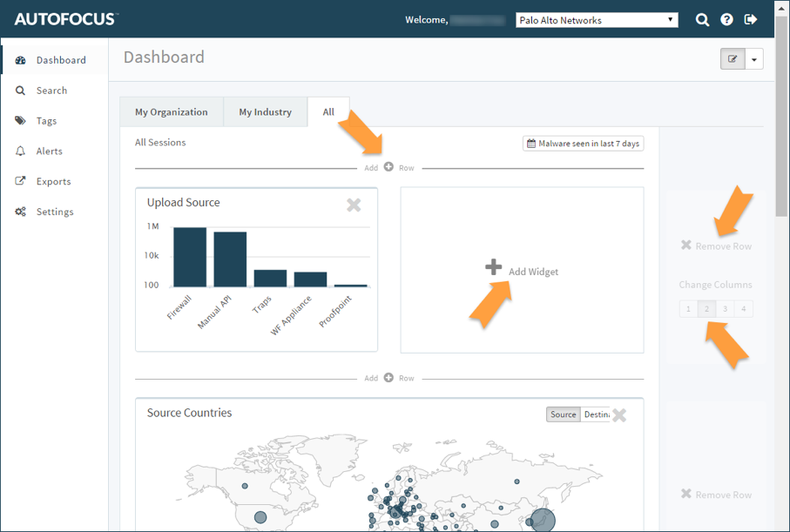Click the All Sessions label
This screenshot has height=532, width=790.
[160, 143]
